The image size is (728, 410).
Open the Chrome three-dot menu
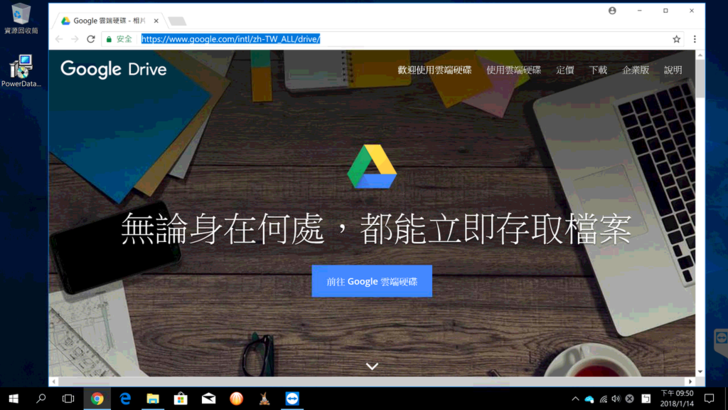(x=695, y=39)
